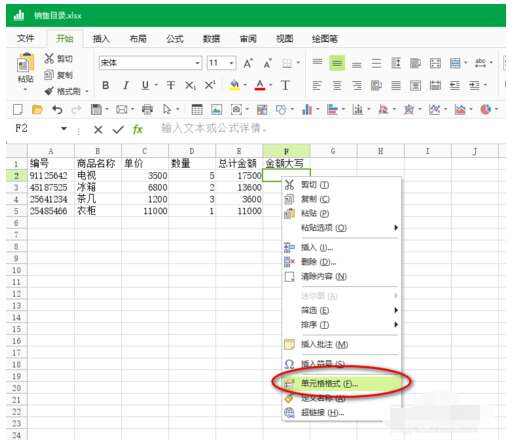Viewport: 522px width, 440px height.
Task: Click the print icon in quick toolbar
Action: (x=147, y=109)
